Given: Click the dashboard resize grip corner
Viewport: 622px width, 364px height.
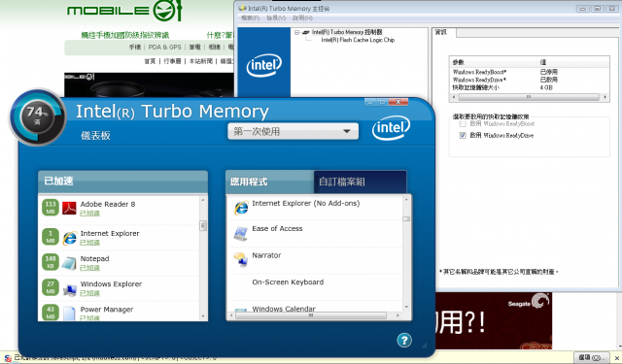Looking at the screenshot, I should (424, 345).
